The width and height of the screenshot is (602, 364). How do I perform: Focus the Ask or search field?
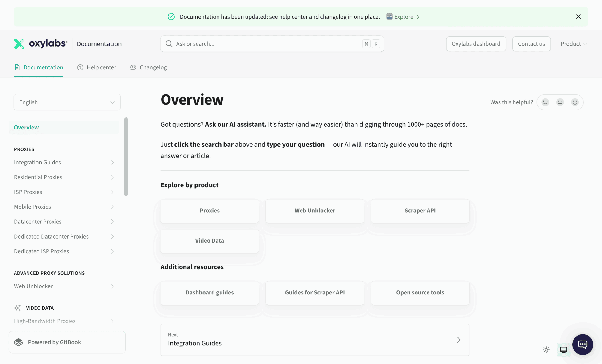coord(272,44)
